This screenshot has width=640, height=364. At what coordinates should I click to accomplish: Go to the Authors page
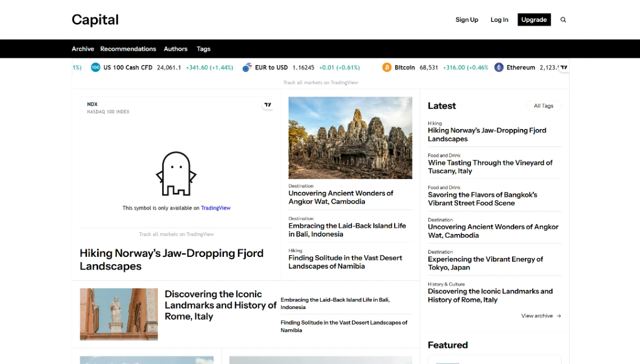175,49
